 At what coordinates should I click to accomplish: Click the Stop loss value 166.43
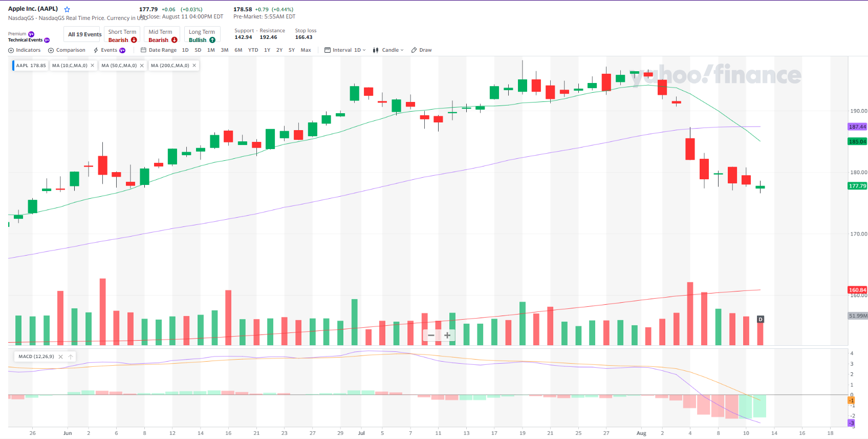[303, 37]
